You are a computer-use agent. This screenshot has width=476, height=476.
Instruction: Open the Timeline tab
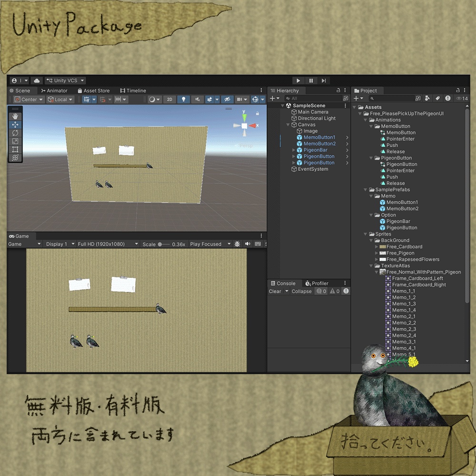click(x=133, y=90)
